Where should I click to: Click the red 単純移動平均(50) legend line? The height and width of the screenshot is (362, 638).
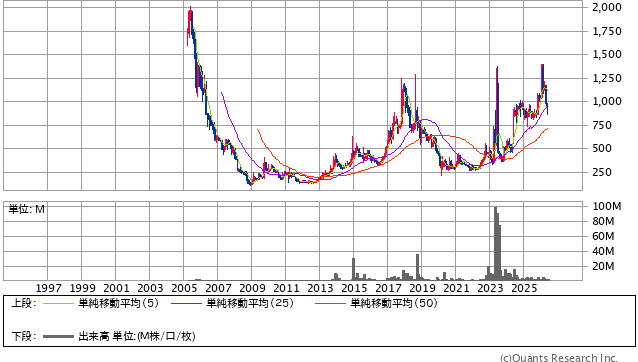pos(330,303)
